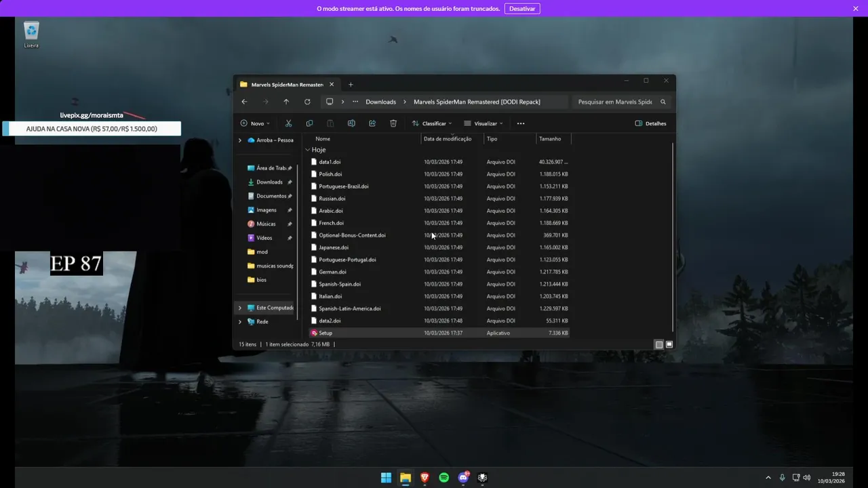
Task: Open Músicas in the sidebar
Action: 269,224
